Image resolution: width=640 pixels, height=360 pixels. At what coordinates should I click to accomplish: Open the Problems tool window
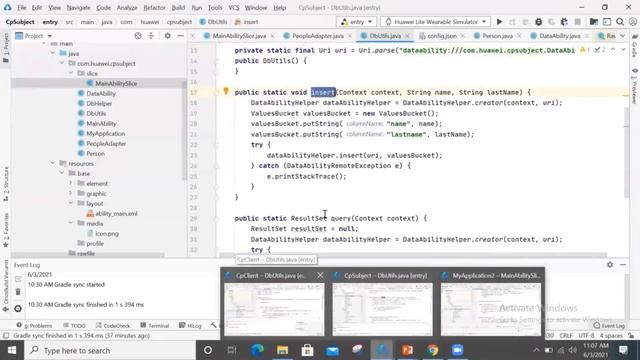pyautogui.click(x=34, y=326)
